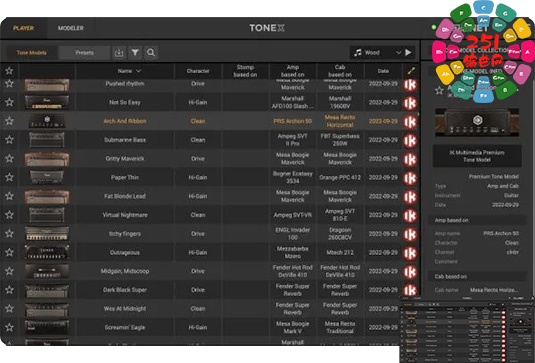Favorite the Fat Blonde Lead tone
This screenshot has height=363, width=535.
(9, 196)
